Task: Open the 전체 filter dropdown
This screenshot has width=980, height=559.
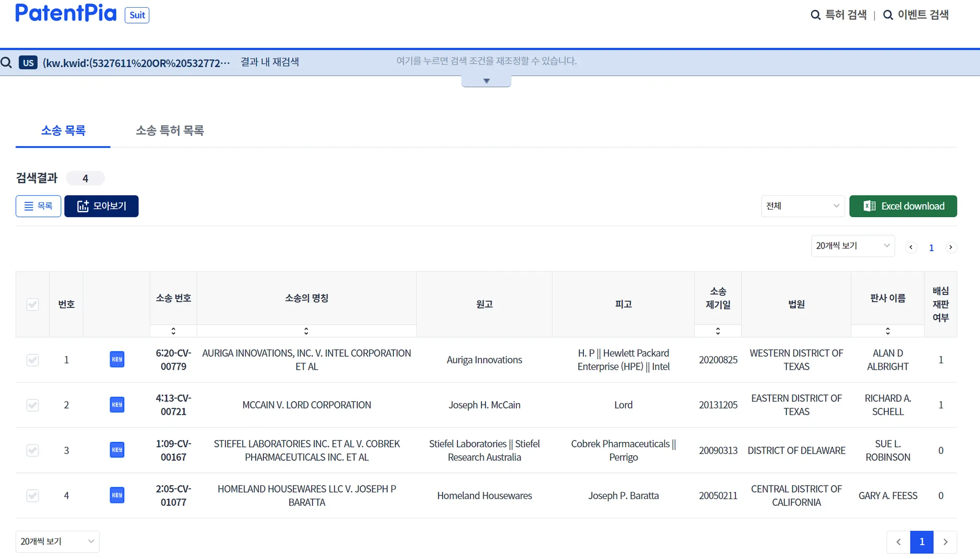Action: click(802, 206)
